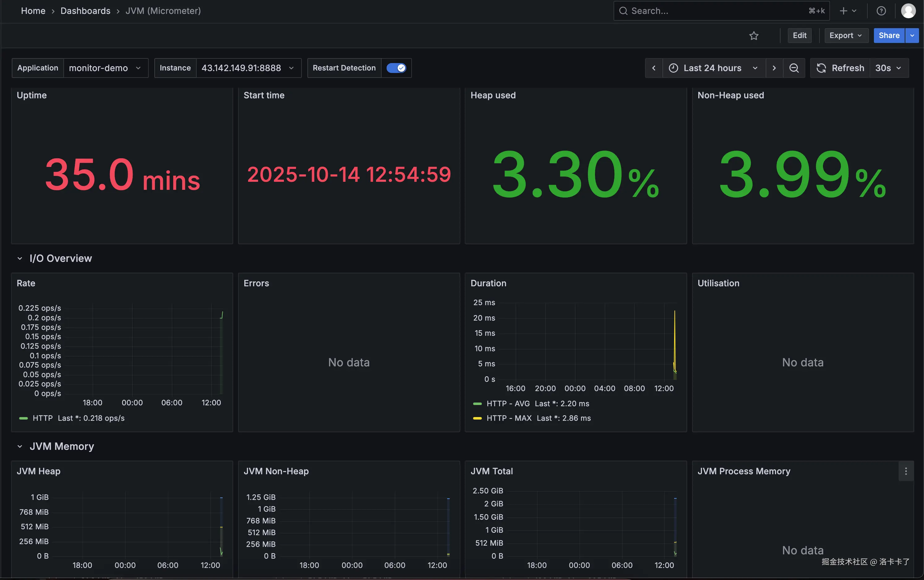Toggle HTTP series color in Rate legend
This screenshot has width=924, height=580.
pyautogui.click(x=24, y=418)
